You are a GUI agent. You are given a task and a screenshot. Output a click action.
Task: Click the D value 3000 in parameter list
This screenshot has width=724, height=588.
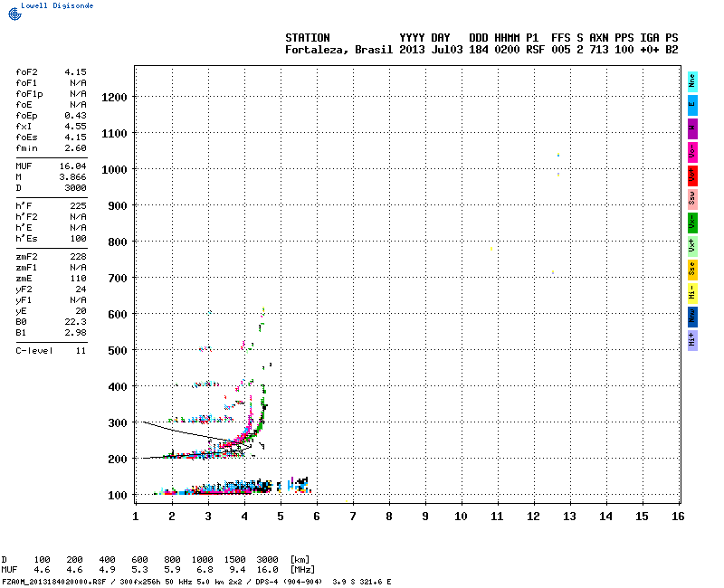tap(75, 188)
